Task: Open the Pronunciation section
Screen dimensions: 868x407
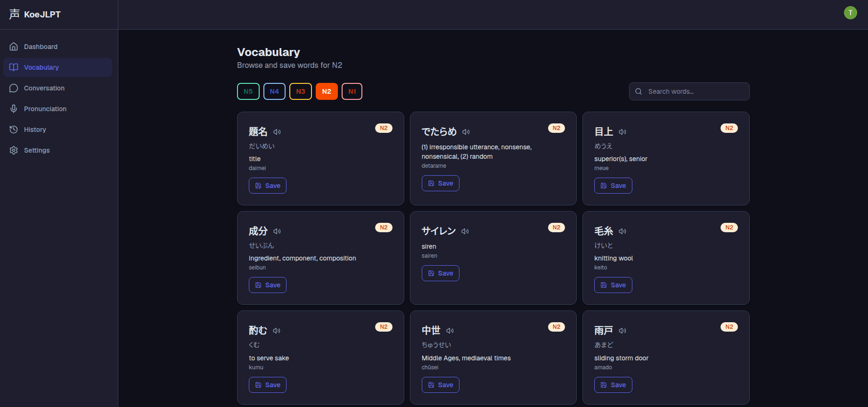Action: 57,109
